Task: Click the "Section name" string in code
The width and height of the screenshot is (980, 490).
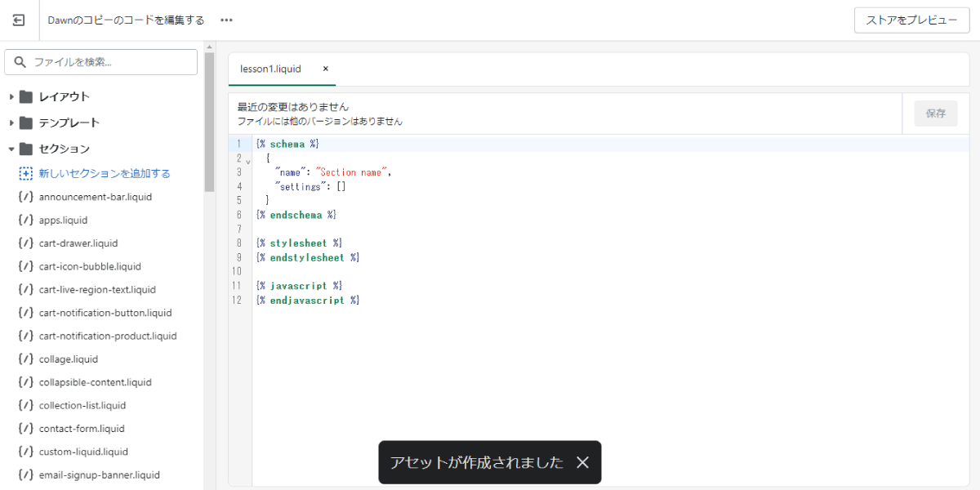Action: pos(353,172)
